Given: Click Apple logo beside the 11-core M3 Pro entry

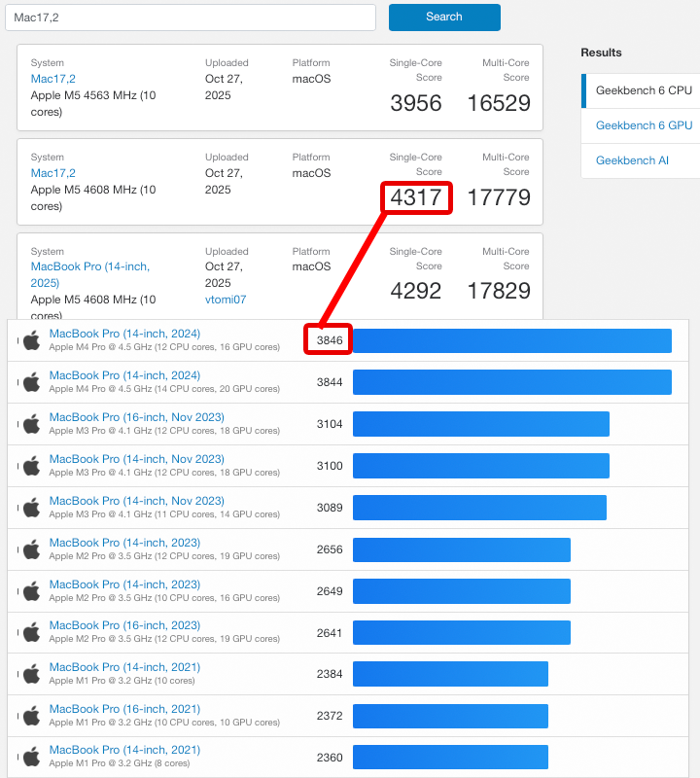Looking at the screenshot, I should 31,508.
